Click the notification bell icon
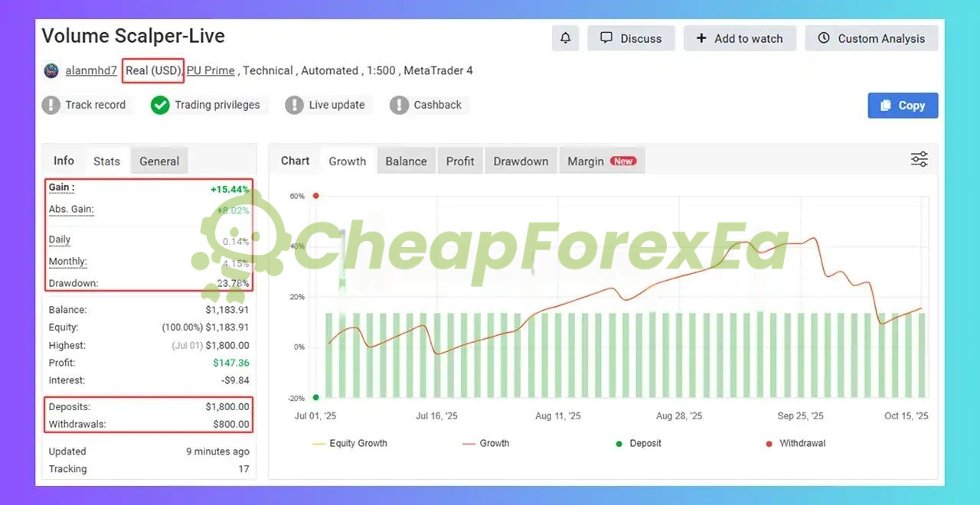980x505 pixels. (x=565, y=38)
